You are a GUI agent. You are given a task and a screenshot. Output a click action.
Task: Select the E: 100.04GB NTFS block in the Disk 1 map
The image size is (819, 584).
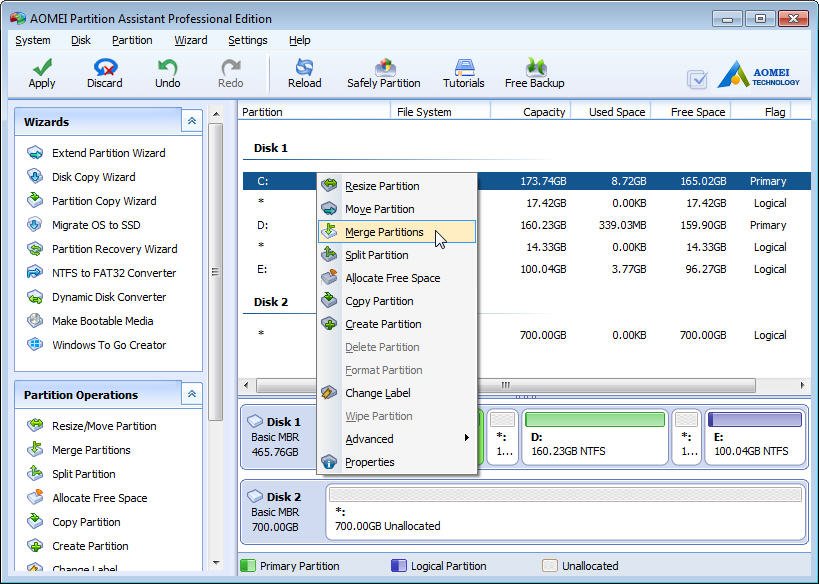click(x=755, y=437)
